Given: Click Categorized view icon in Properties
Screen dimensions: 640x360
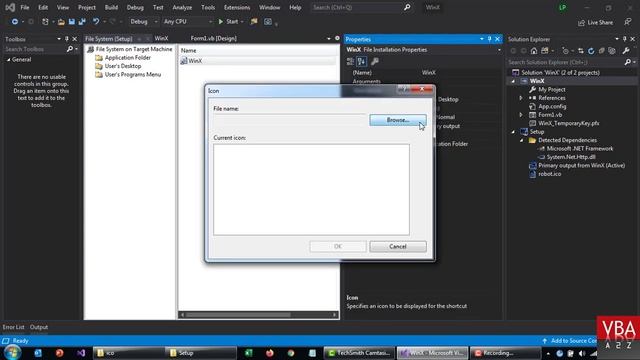Looking at the screenshot, I should 350,62.
